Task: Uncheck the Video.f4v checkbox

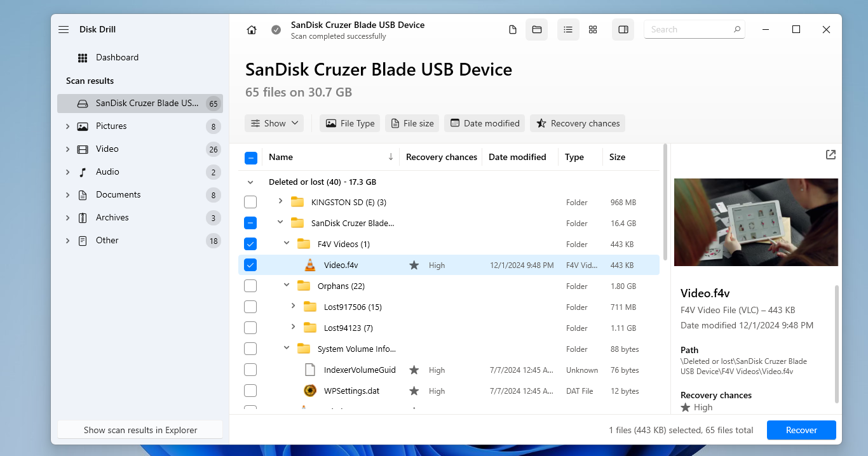Action: pos(250,265)
